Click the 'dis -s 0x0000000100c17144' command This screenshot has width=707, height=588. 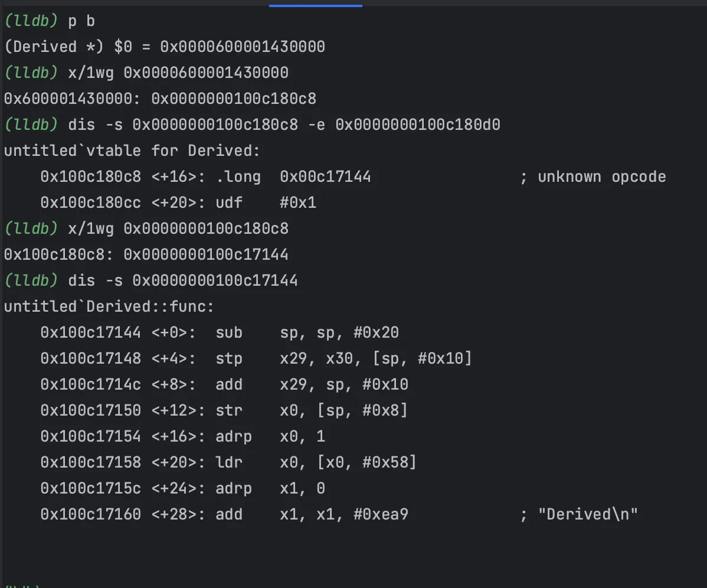(183, 280)
